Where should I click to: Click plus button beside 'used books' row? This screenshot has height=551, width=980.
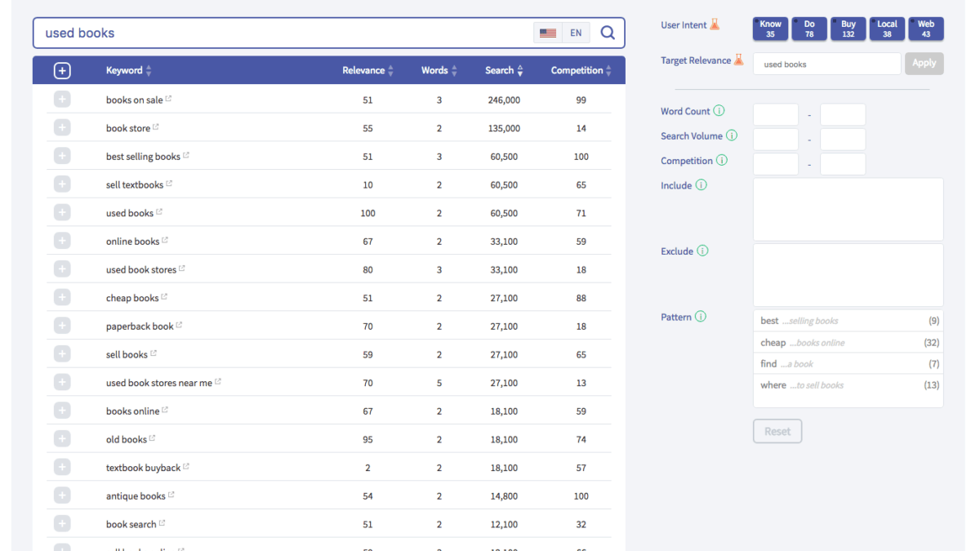(62, 212)
